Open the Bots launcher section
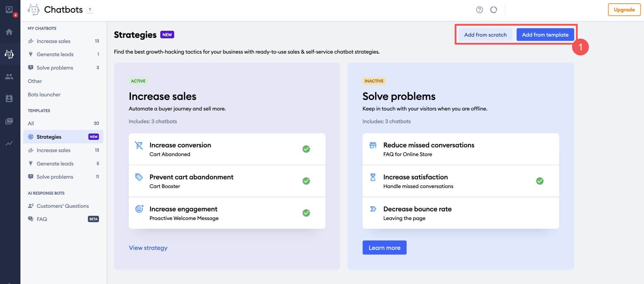The image size is (644, 284). coord(44,95)
